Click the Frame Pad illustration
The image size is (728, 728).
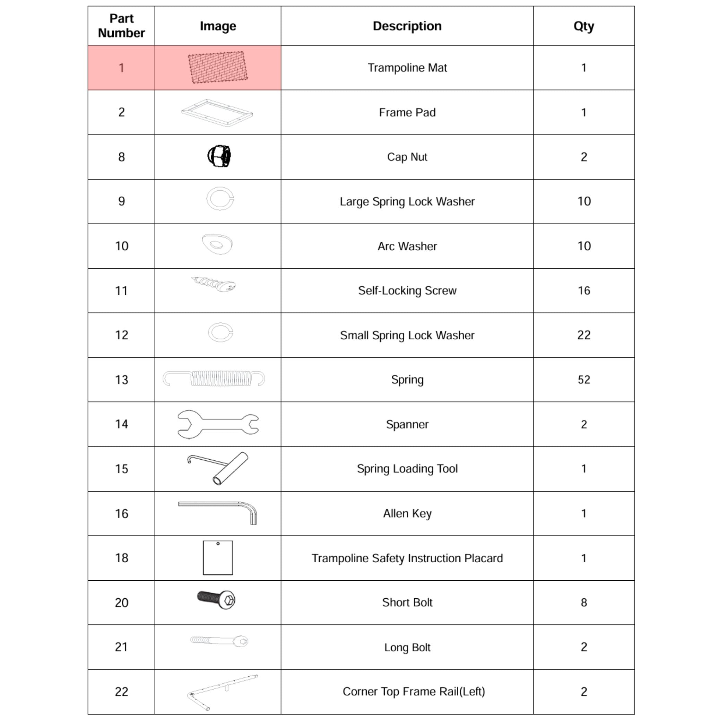point(217,112)
